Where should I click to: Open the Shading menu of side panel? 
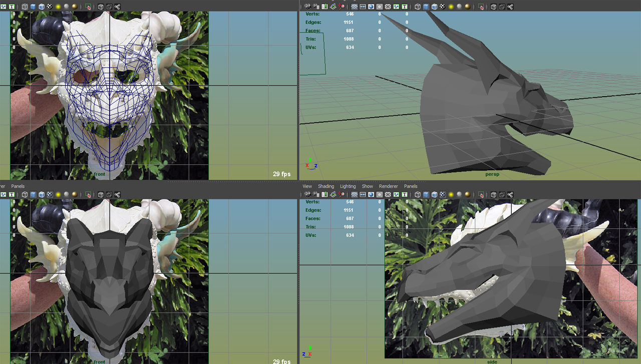tap(326, 186)
